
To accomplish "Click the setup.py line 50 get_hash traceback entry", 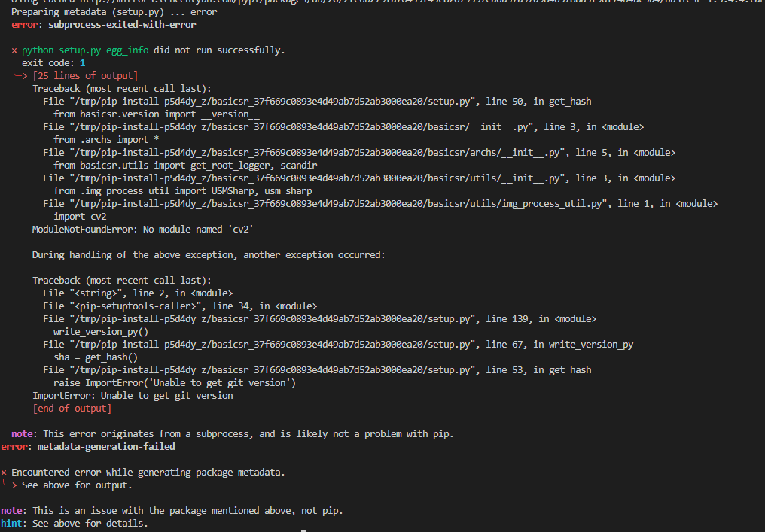I will coord(317,102).
